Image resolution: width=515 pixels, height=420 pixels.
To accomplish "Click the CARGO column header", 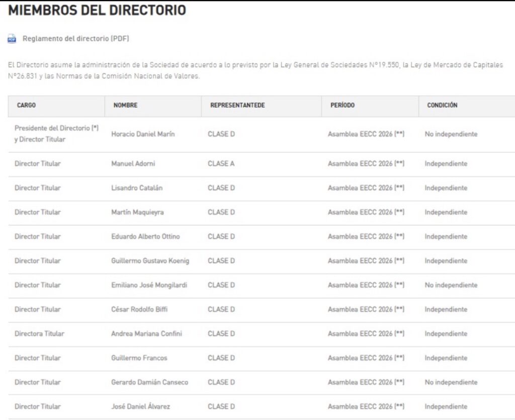I will click(x=26, y=105).
